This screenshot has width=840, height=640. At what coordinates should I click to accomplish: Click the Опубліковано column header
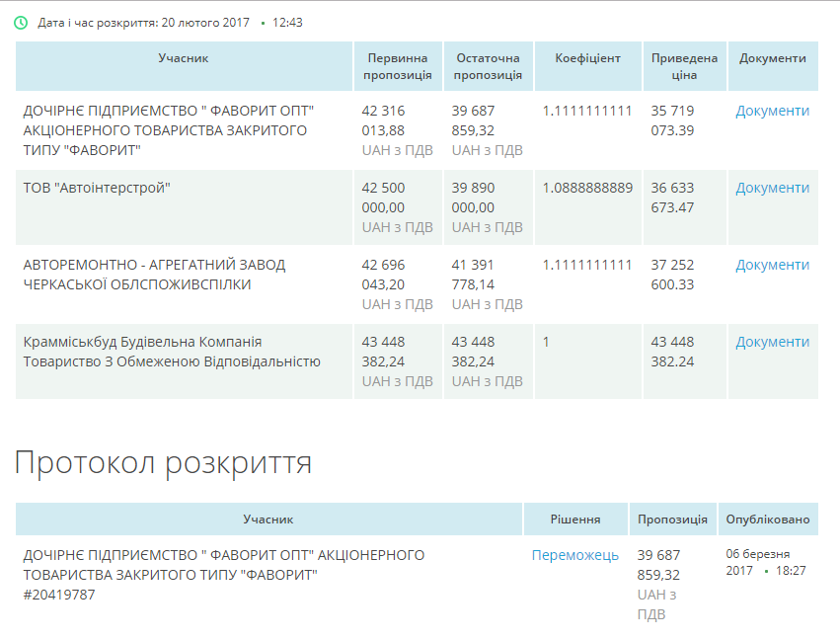tap(767, 519)
